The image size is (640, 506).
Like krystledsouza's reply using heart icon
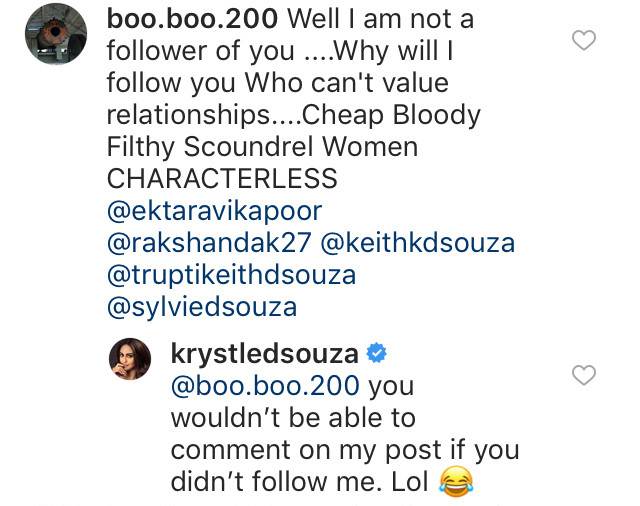coord(582,375)
